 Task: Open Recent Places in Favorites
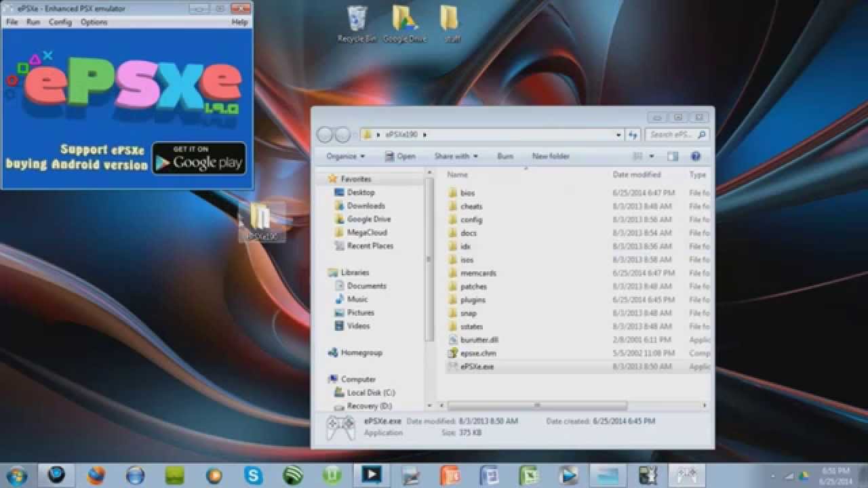point(363,246)
